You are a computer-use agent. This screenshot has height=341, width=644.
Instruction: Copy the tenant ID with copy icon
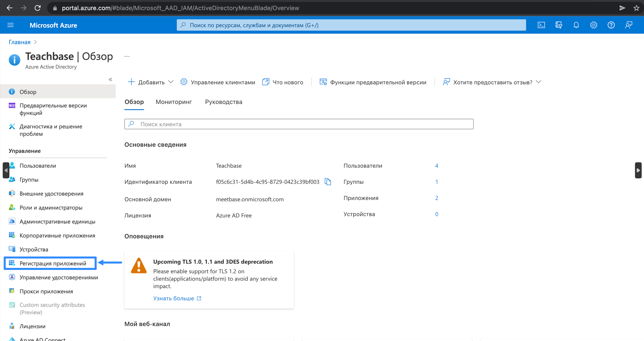(328, 182)
